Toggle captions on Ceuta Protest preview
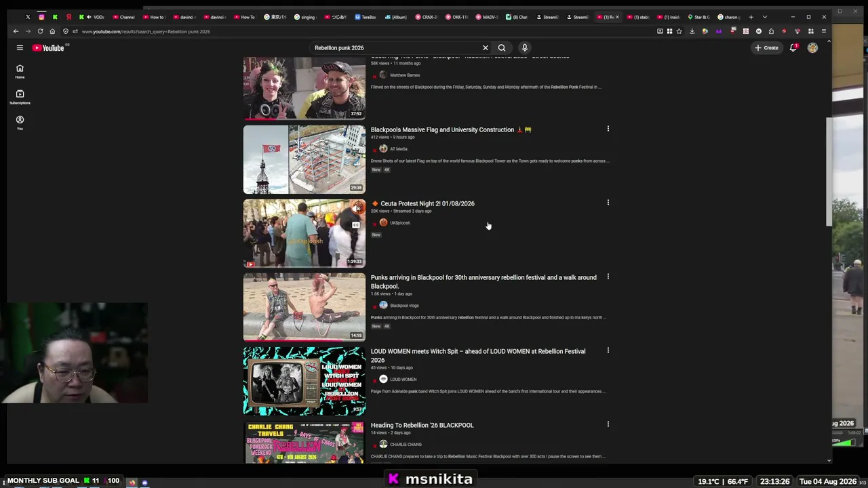The height and width of the screenshot is (488, 868). 356,225
